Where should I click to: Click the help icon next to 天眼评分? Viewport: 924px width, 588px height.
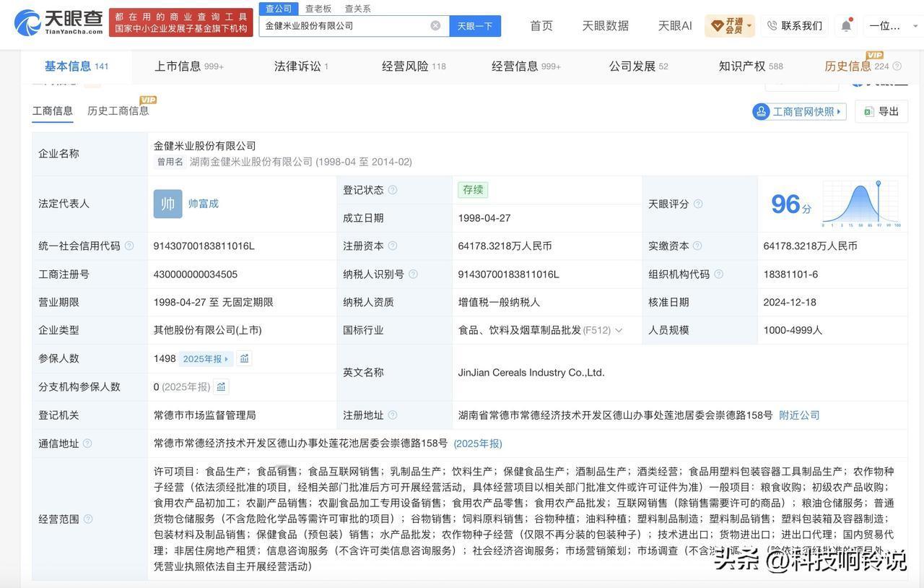point(698,204)
